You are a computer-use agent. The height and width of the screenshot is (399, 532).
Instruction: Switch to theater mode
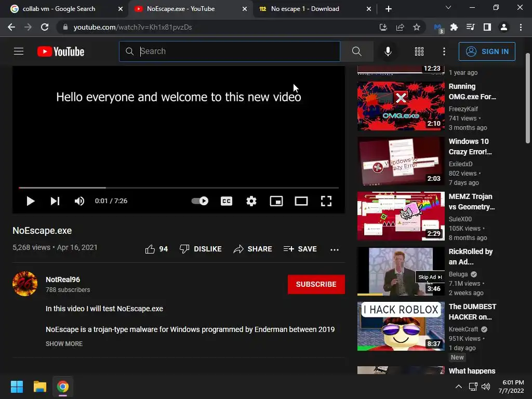point(301,201)
